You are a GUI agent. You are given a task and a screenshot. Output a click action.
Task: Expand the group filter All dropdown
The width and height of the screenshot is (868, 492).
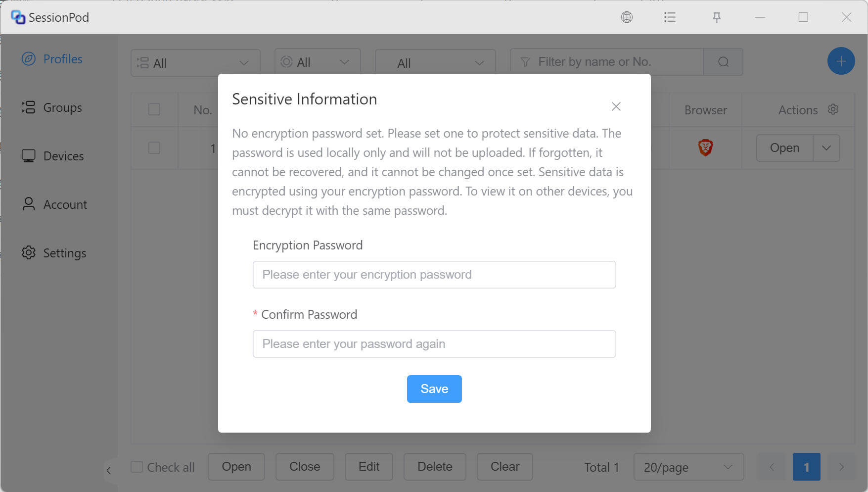click(x=195, y=63)
